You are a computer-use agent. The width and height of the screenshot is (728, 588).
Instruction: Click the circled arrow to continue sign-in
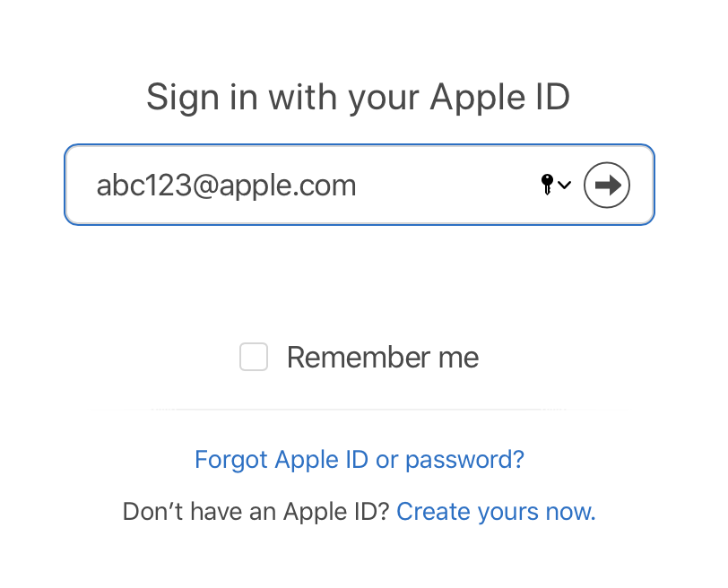[606, 185]
